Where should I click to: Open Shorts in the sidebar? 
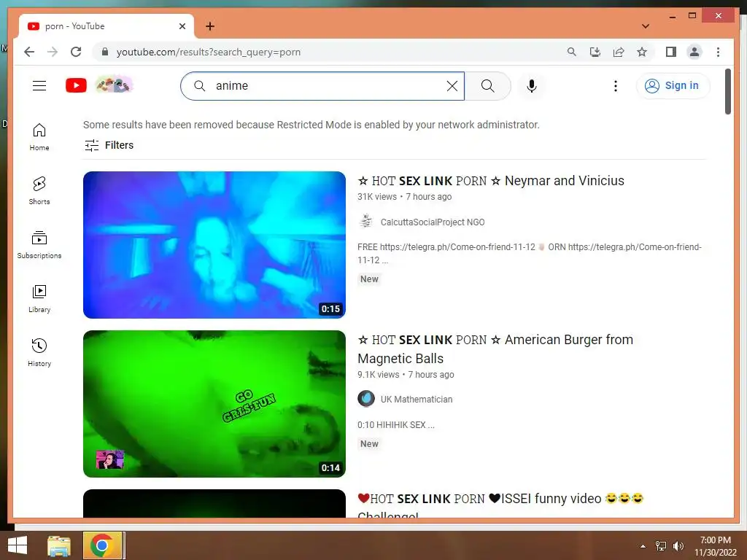39,191
